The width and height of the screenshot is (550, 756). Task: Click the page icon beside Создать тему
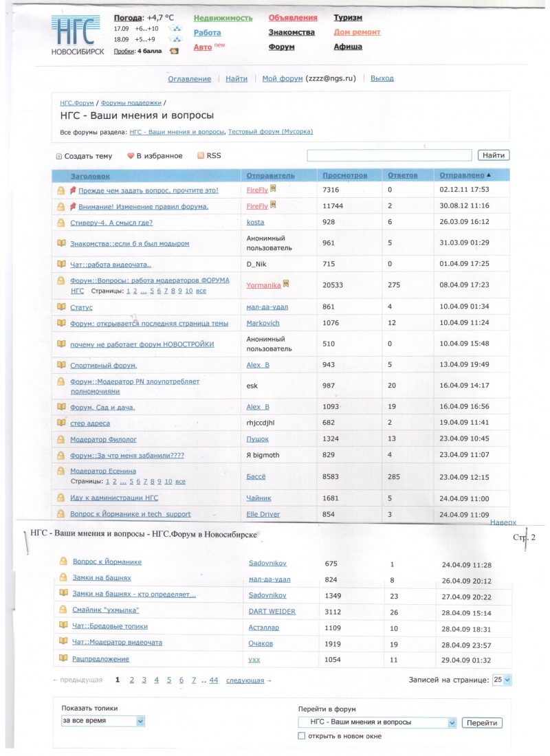click(x=58, y=157)
